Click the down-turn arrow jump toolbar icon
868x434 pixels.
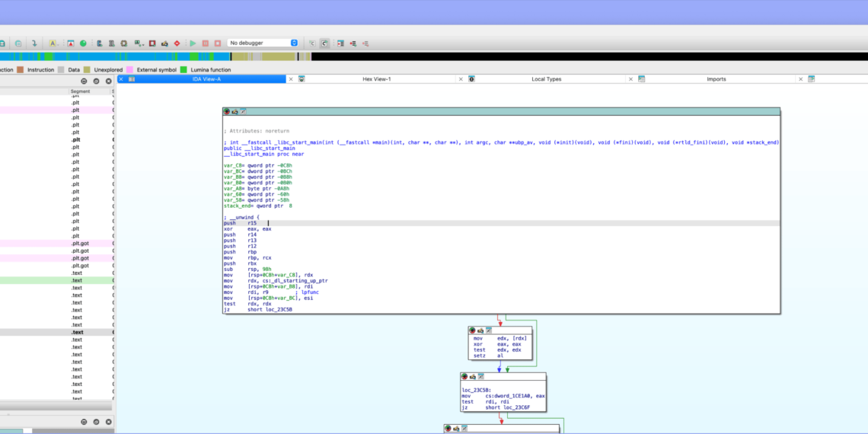click(34, 43)
